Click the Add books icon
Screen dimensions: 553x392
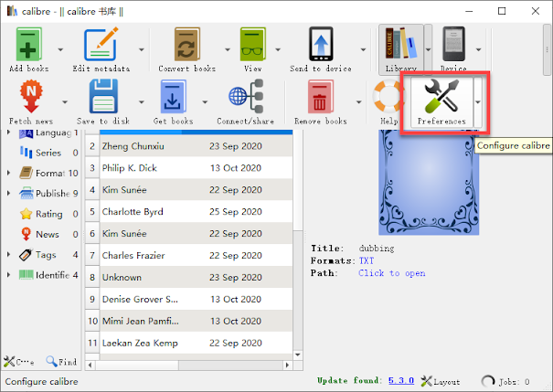point(29,45)
